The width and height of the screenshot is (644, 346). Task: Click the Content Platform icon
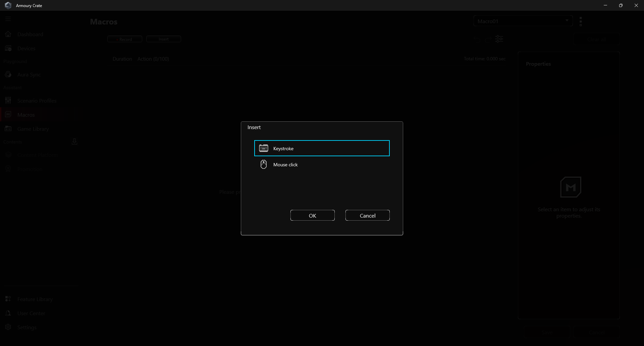coord(8,155)
